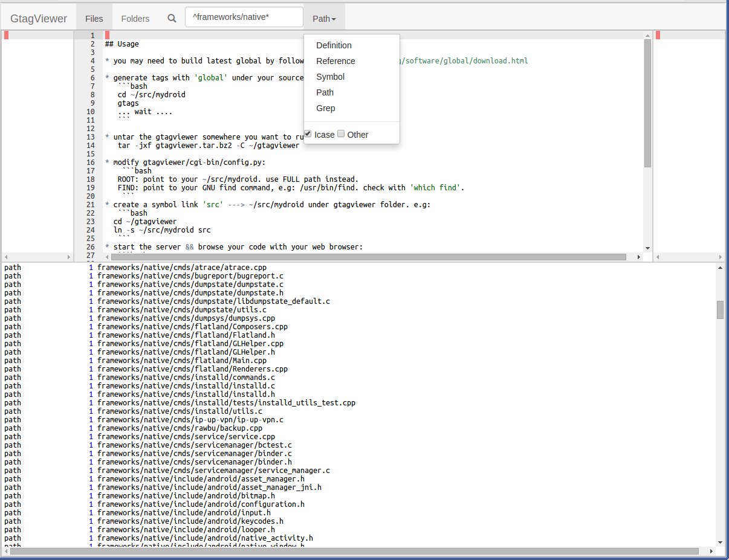Switch to the Folders tab
This screenshot has width=729, height=560.
tap(135, 18)
